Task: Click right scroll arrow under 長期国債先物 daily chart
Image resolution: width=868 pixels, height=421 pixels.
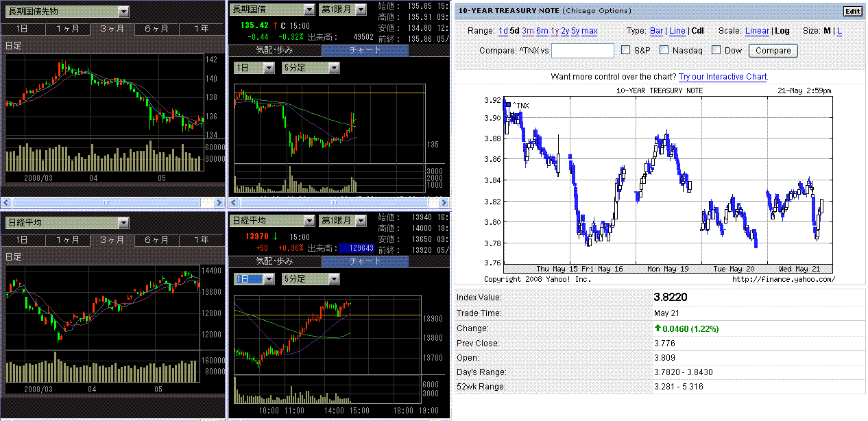Action: [219, 203]
